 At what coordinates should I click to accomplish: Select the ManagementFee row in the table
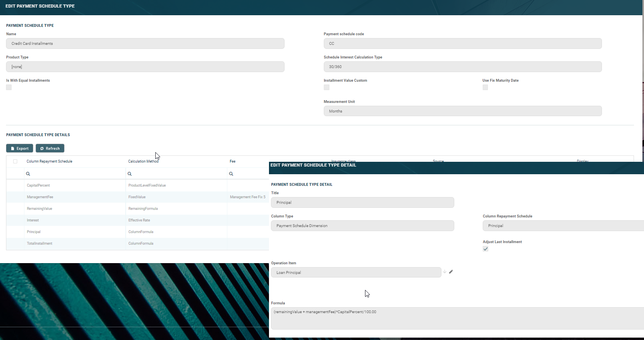40,197
